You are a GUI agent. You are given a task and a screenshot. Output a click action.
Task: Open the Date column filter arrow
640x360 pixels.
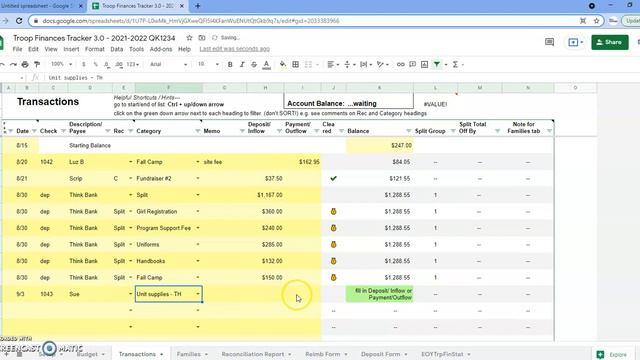[34, 131]
